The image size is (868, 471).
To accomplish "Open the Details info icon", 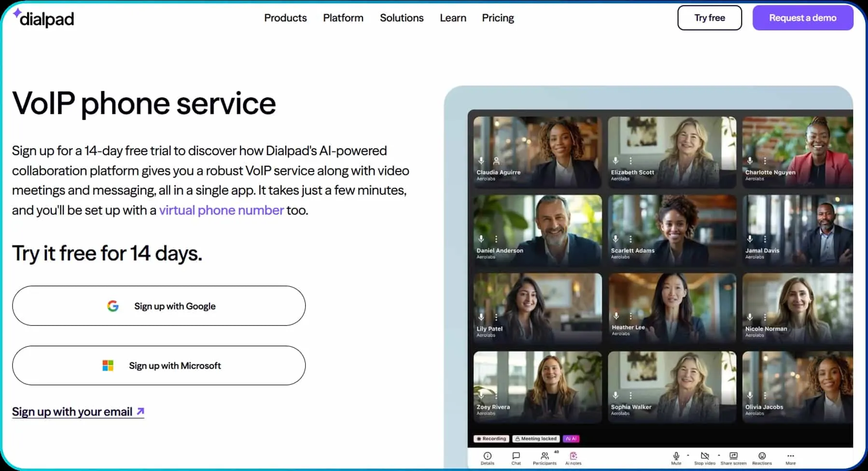I will (x=488, y=456).
